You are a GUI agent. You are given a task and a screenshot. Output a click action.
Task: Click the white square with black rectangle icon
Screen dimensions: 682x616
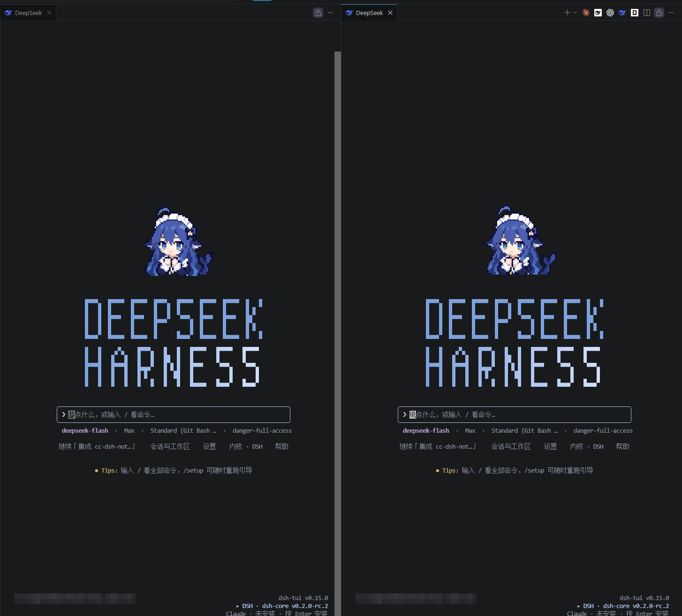(635, 13)
